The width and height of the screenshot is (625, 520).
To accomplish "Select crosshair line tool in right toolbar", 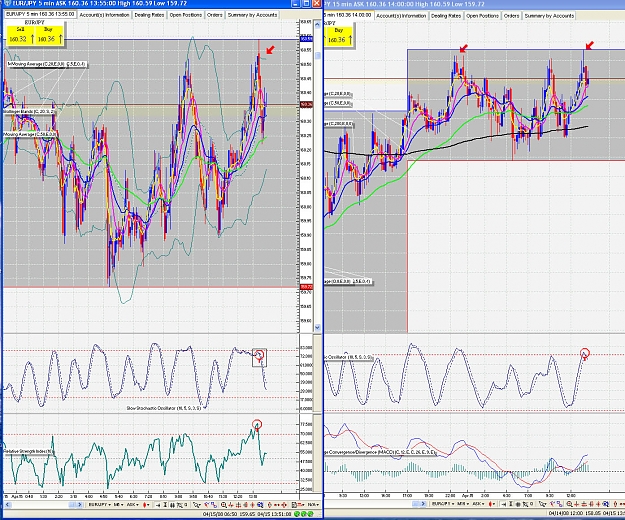I will coord(576,504).
